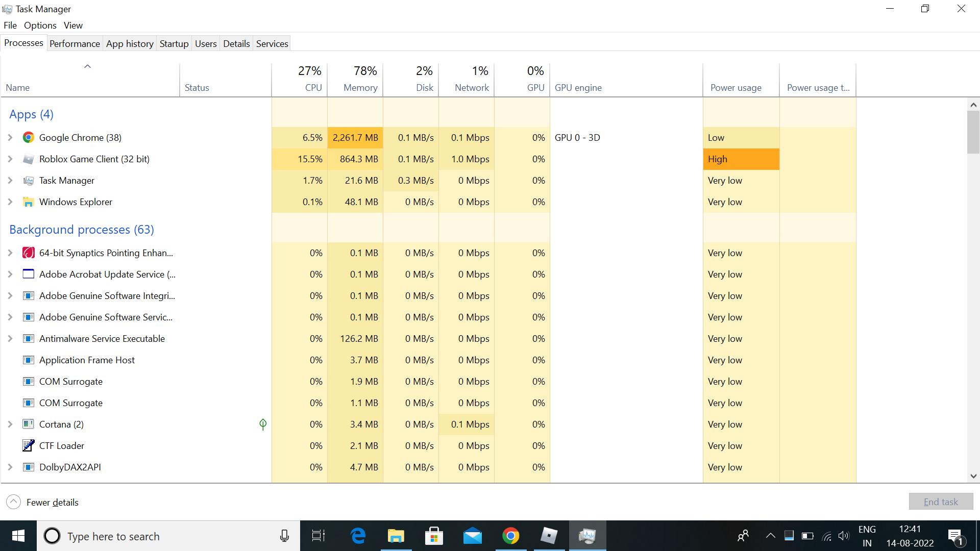Open the Options menu
The height and width of the screenshot is (551, 980).
pos(40,26)
